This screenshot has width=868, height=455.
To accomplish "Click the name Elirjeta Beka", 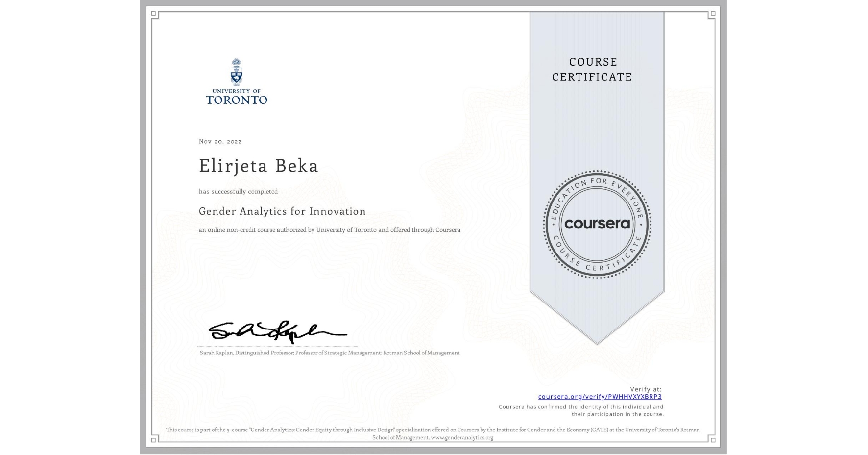I will point(258,166).
